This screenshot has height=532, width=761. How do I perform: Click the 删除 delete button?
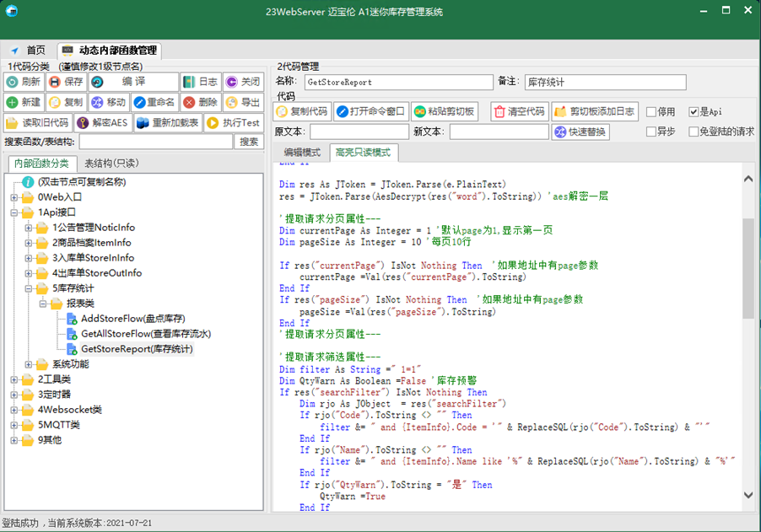pyautogui.click(x=201, y=102)
